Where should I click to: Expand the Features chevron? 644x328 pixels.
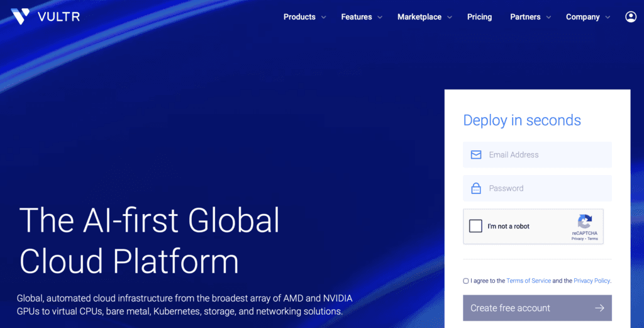point(380,17)
